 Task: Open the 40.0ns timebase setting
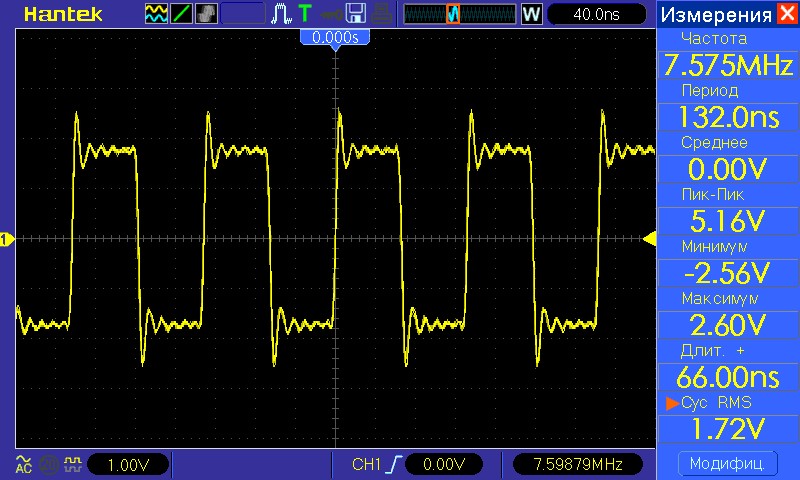click(596, 14)
